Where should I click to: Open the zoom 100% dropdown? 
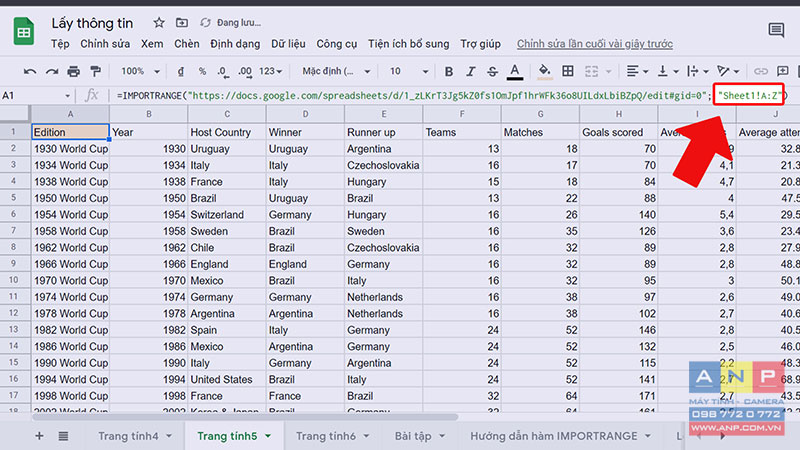140,71
